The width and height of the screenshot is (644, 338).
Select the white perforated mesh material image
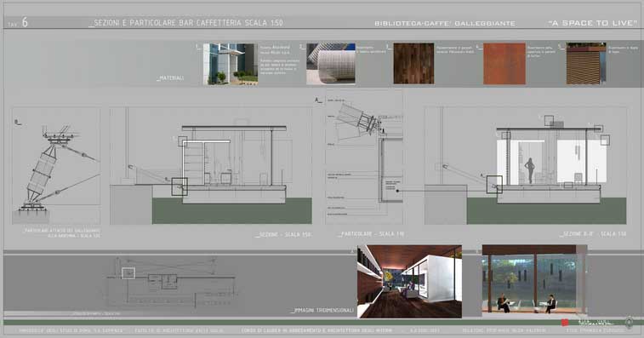click(x=331, y=64)
